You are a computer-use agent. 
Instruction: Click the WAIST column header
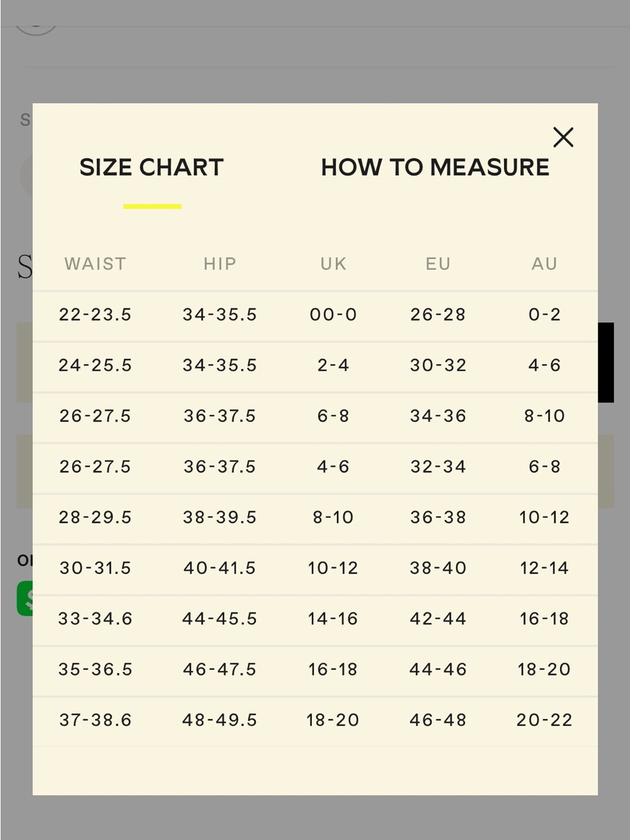[96, 263]
